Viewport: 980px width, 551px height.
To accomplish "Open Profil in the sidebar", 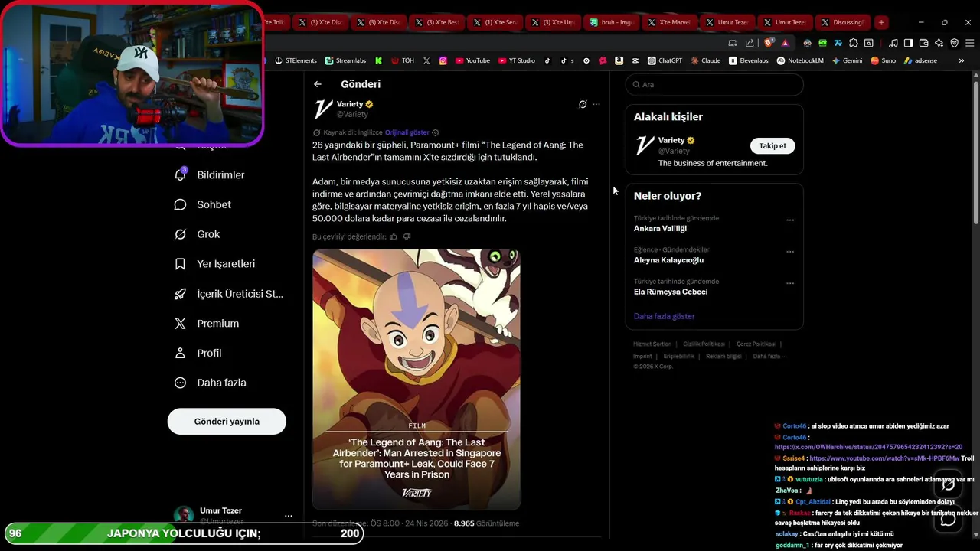I will 198,353.
